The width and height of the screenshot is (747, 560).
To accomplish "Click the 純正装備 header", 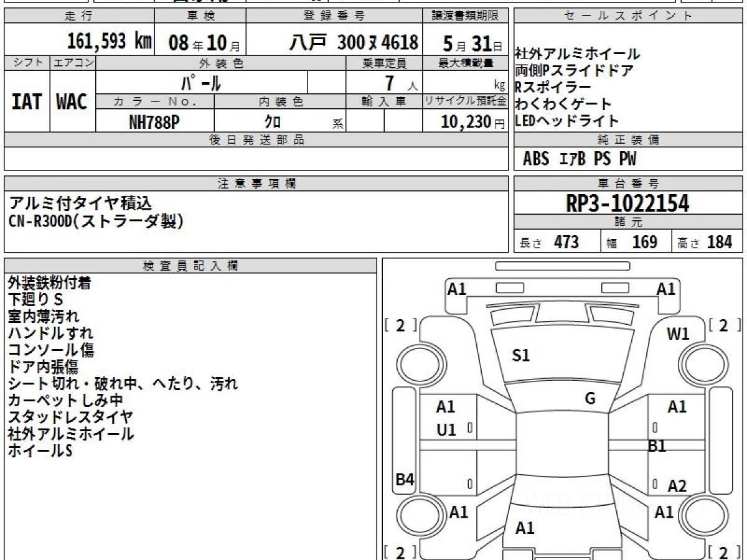I will click(629, 140).
